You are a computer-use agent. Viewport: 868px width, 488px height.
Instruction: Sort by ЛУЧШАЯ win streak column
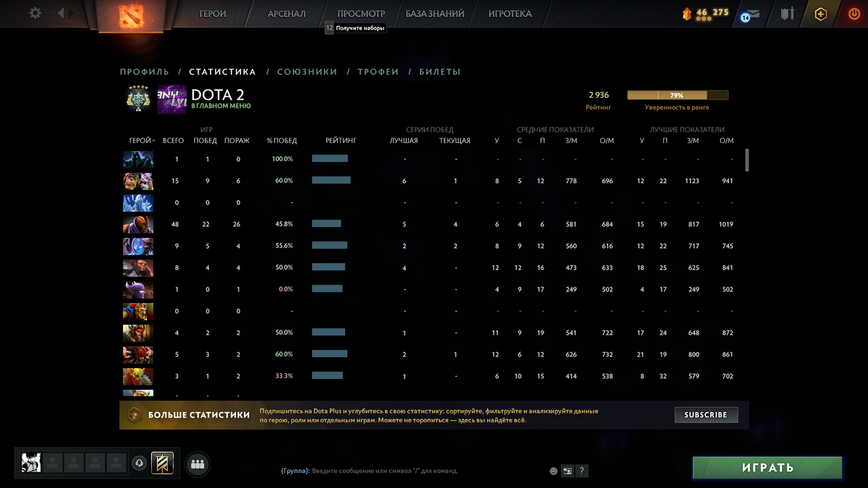[x=404, y=141]
